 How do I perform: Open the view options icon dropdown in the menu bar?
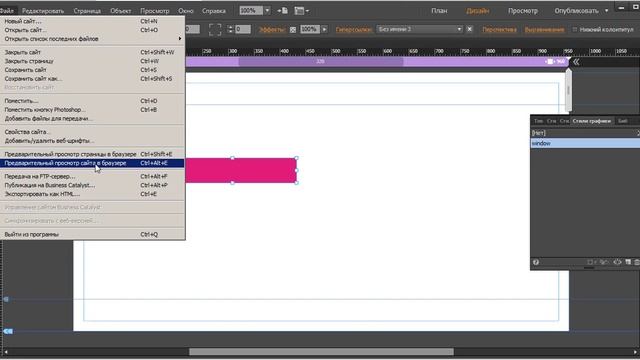point(302,11)
